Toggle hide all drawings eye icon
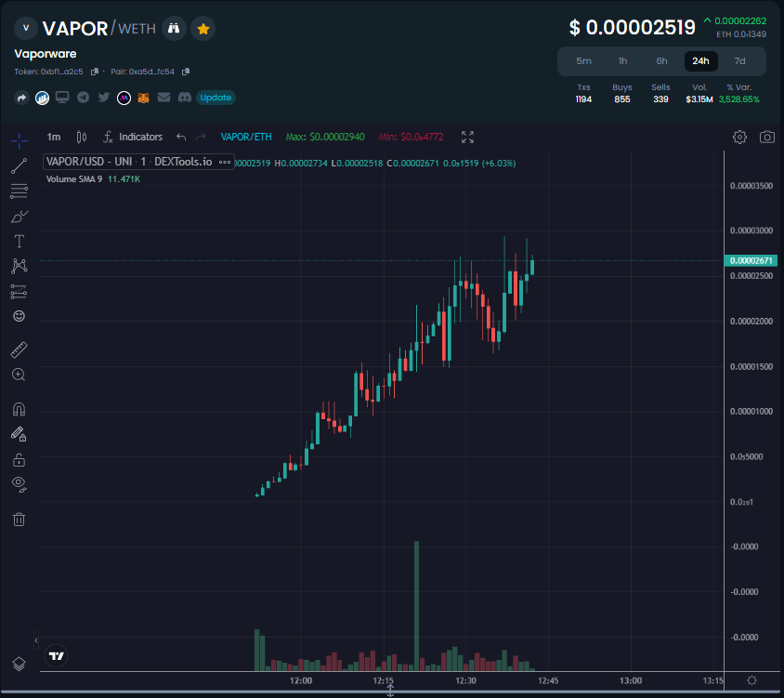Screen dimensions: 784x698 tap(19, 484)
